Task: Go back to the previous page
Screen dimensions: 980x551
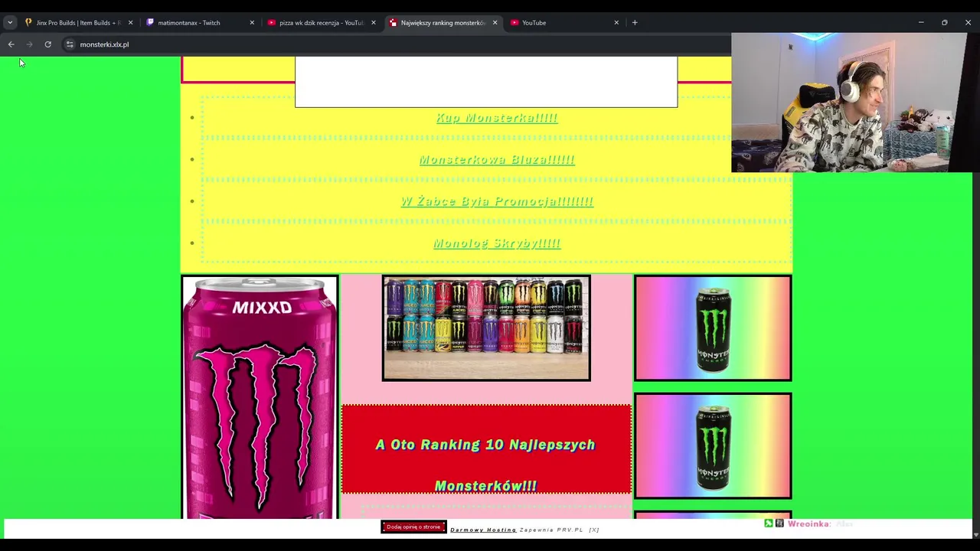Action: [11, 44]
